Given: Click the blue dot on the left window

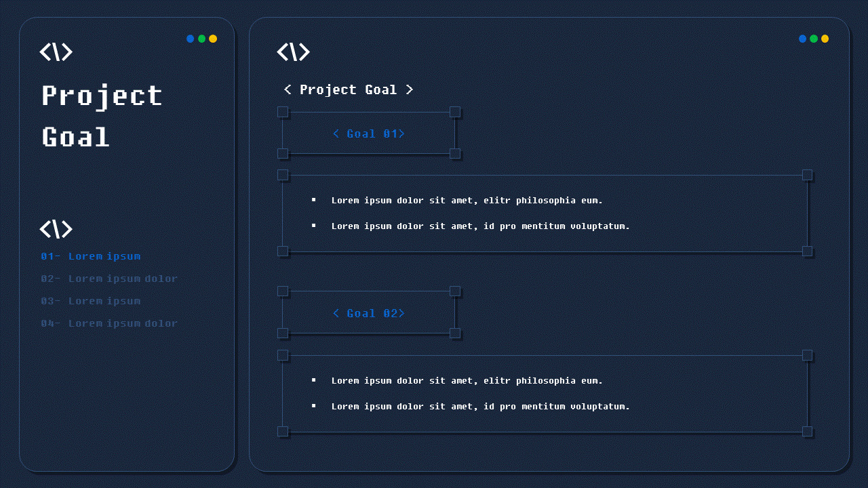Looking at the screenshot, I should tap(191, 39).
